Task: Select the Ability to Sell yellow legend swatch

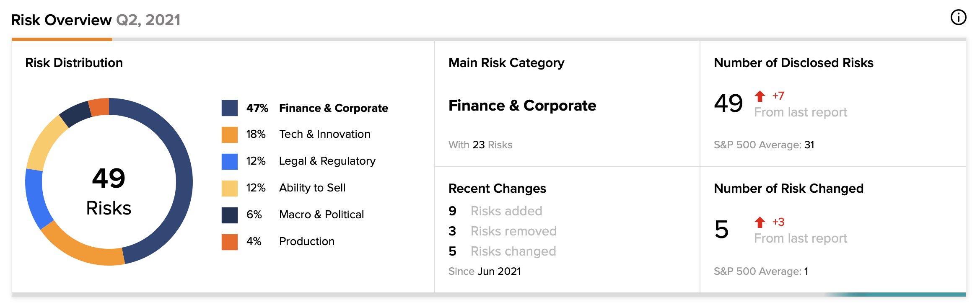Action: 230,189
